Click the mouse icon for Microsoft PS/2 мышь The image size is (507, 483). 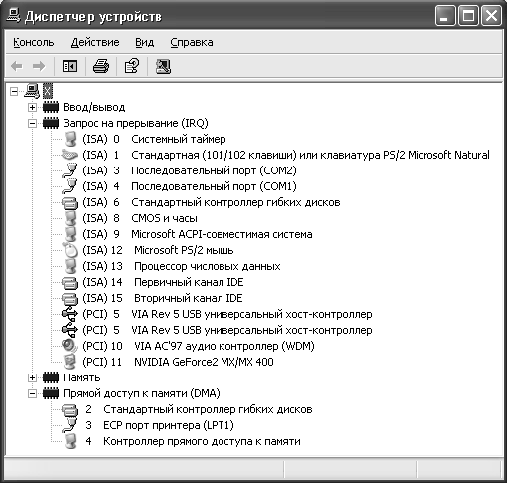pos(70,250)
